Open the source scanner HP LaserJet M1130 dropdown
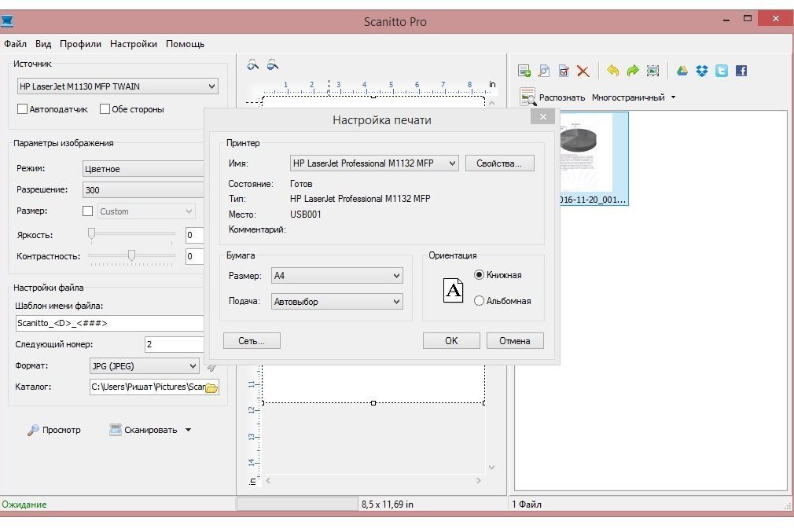Viewport: 794px width, 532px height. 117,86
